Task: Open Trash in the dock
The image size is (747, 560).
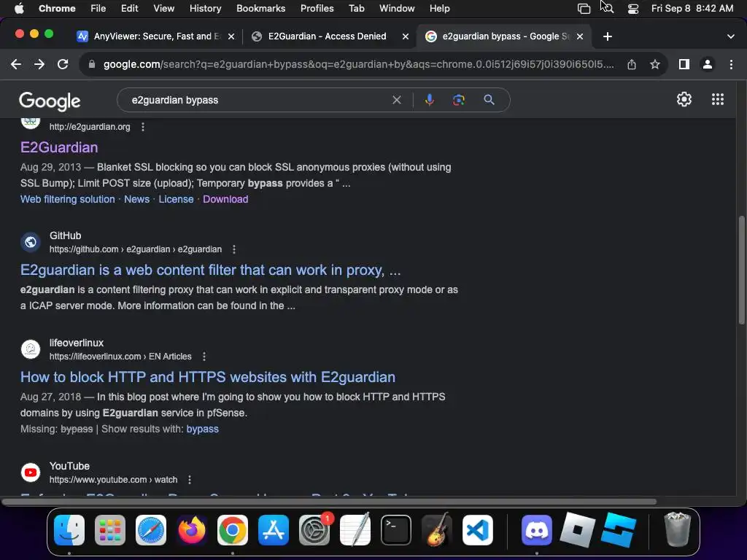Action: point(677,530)
